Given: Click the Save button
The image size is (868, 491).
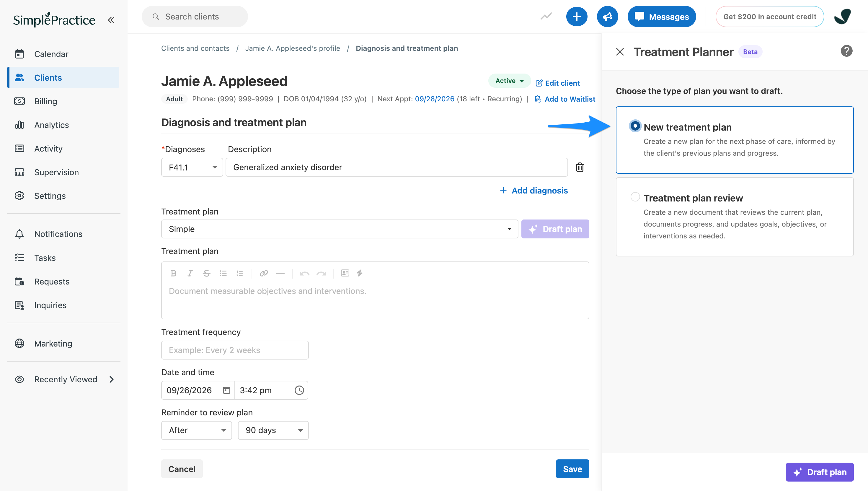Looking at the screenshot, I should click(572, 469).
